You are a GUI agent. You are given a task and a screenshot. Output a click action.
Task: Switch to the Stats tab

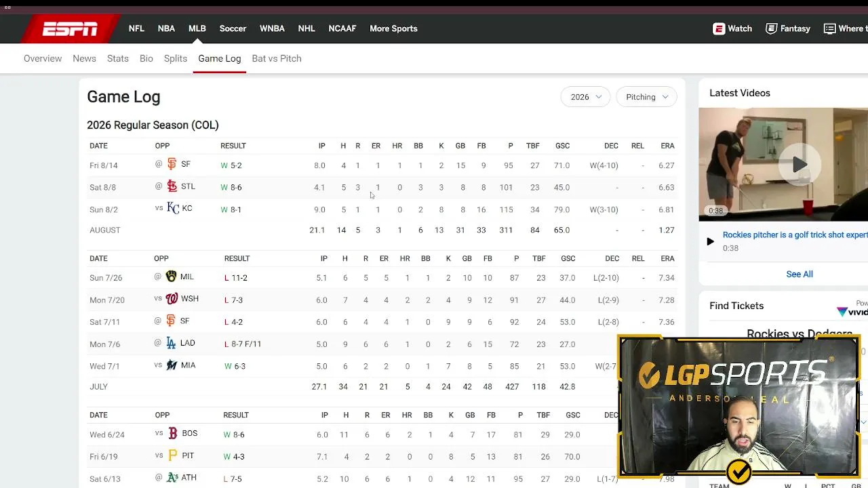(118, 58)
